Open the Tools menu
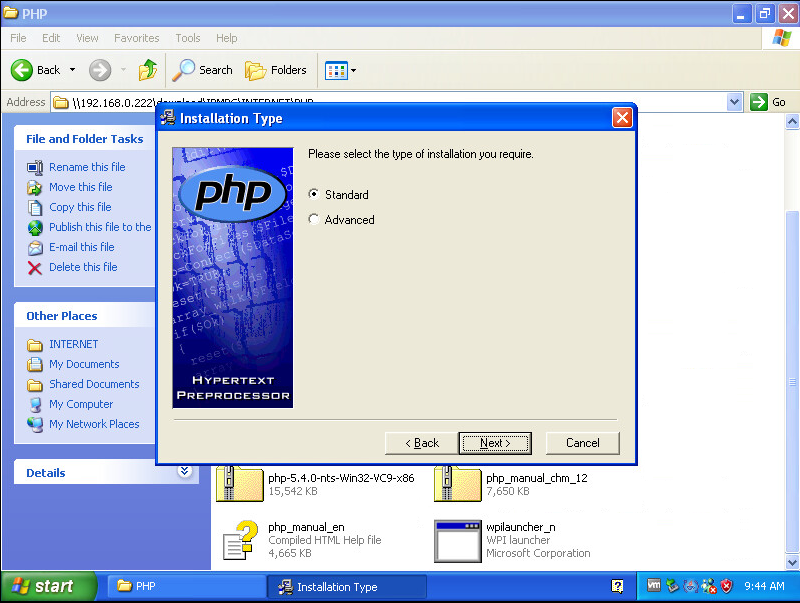This screenshot has height=603, width=800. [x=188, y=38]
